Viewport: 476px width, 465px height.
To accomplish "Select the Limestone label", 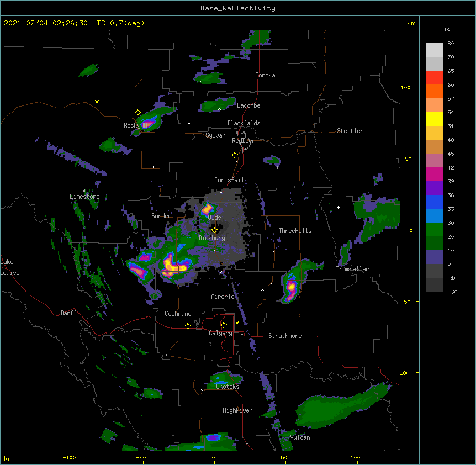I will (x=84, y=197).
